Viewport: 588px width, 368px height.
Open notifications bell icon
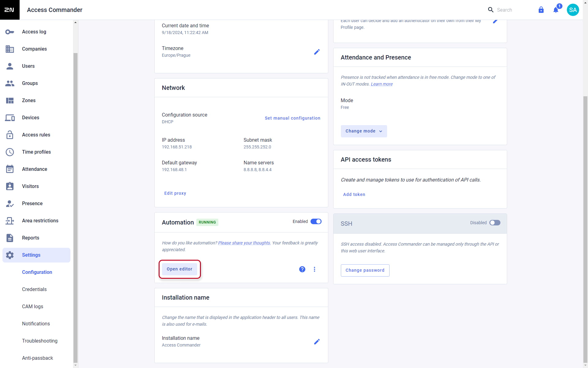pos(556,10)
